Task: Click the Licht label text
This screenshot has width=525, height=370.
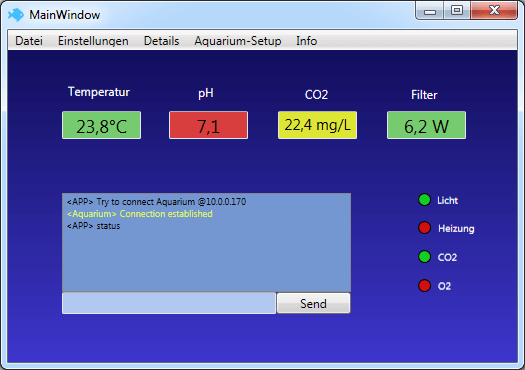Action: click(448, 201)
